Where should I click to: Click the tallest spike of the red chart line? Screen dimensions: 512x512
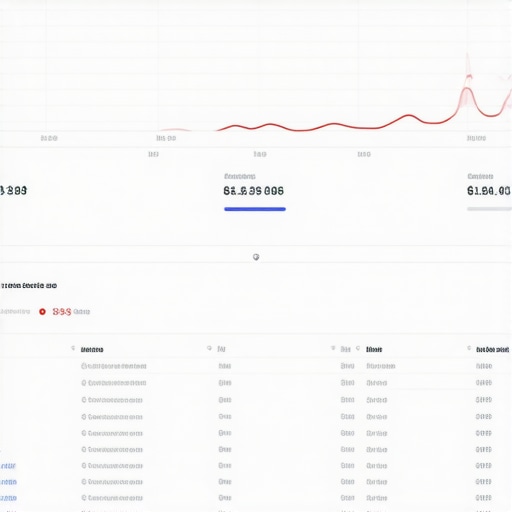(467, 88)
